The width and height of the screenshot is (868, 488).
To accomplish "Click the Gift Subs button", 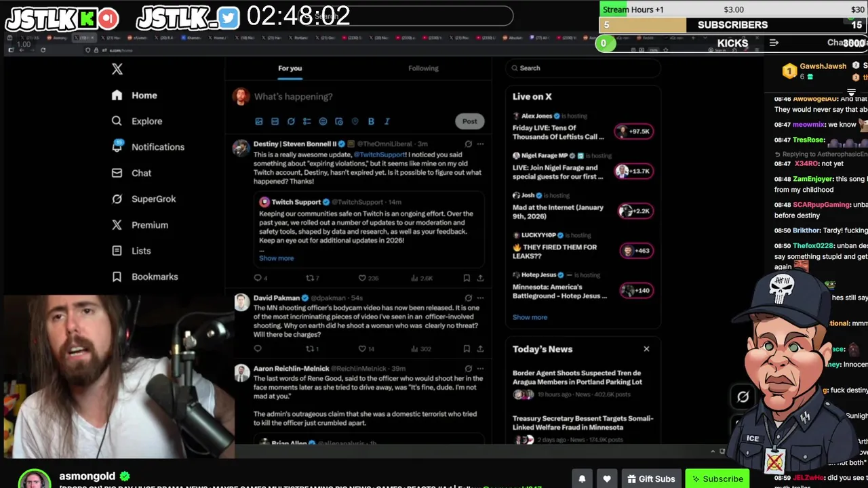I will tap(650, 479).
